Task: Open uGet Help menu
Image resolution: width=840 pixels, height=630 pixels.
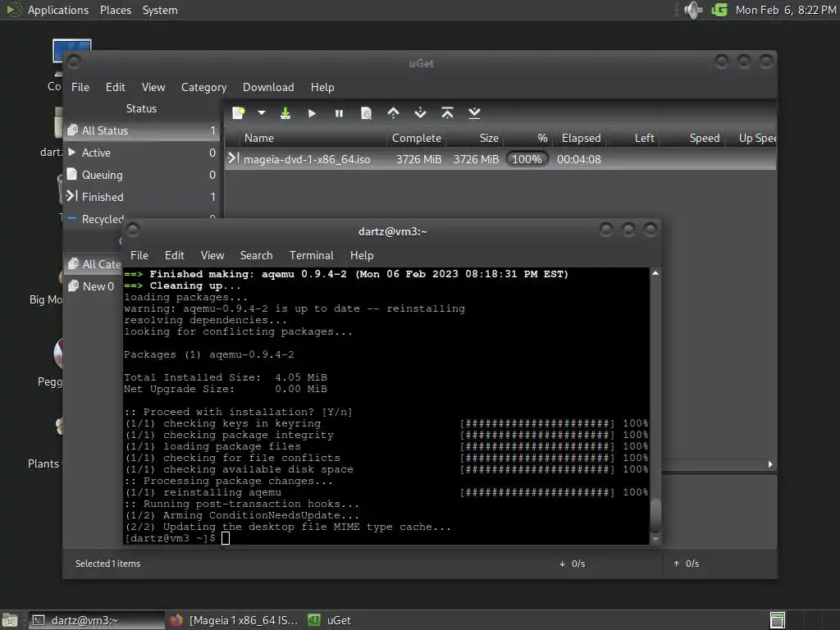Action: coord(322,87)
